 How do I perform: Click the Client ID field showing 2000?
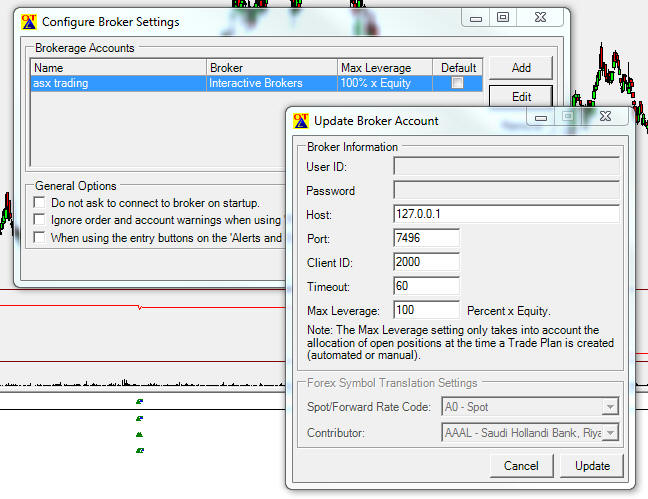[426, 262]
